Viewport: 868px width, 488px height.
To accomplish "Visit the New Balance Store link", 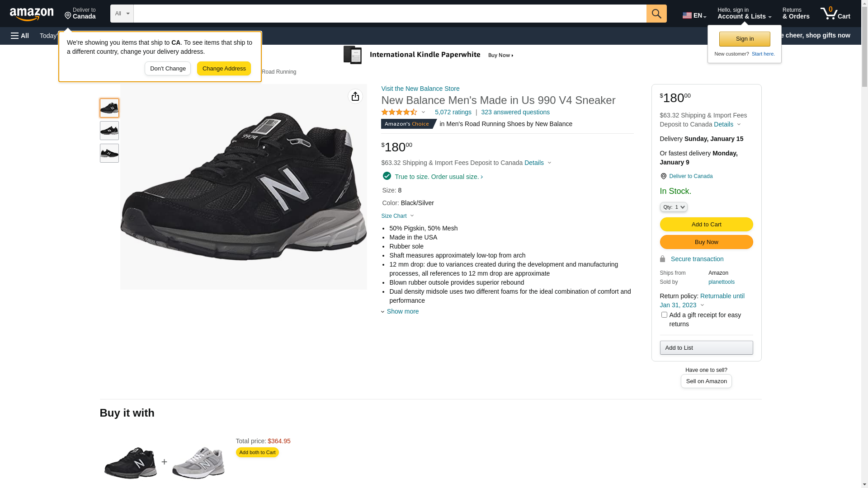I will 420,89.
